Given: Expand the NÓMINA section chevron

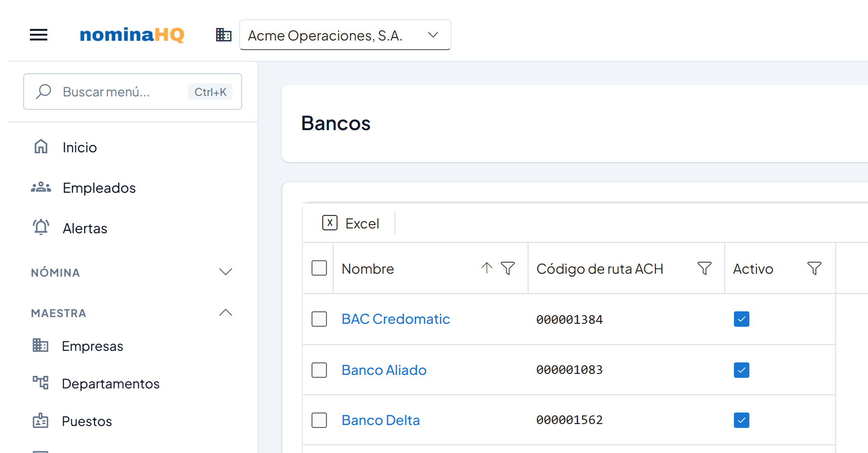Looking at the screenshot, I should tap(226, 272).
